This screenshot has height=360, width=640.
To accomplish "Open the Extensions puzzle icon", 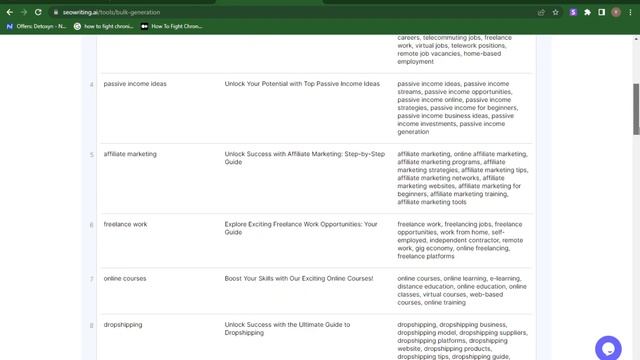I will [587, 12].
